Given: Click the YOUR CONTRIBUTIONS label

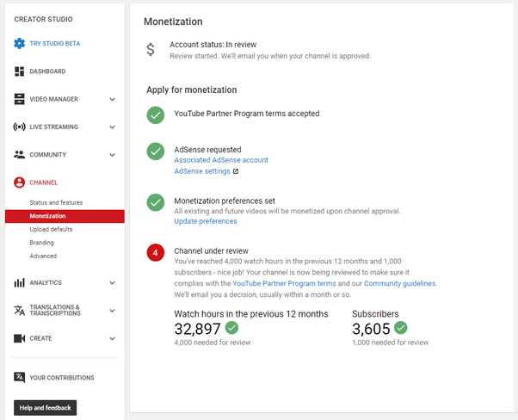Looking at the screenshot, I should (x=62, y=378).
